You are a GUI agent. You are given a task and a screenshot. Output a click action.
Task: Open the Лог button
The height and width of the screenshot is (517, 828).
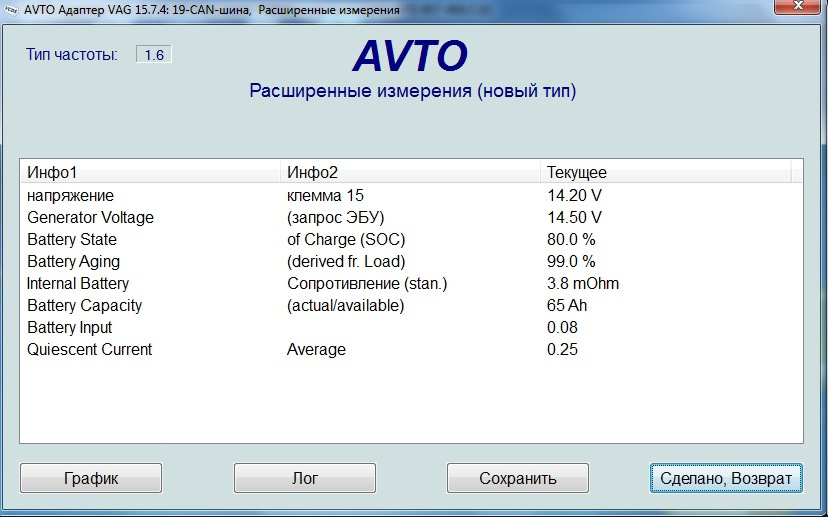click(x=305, y=478)
